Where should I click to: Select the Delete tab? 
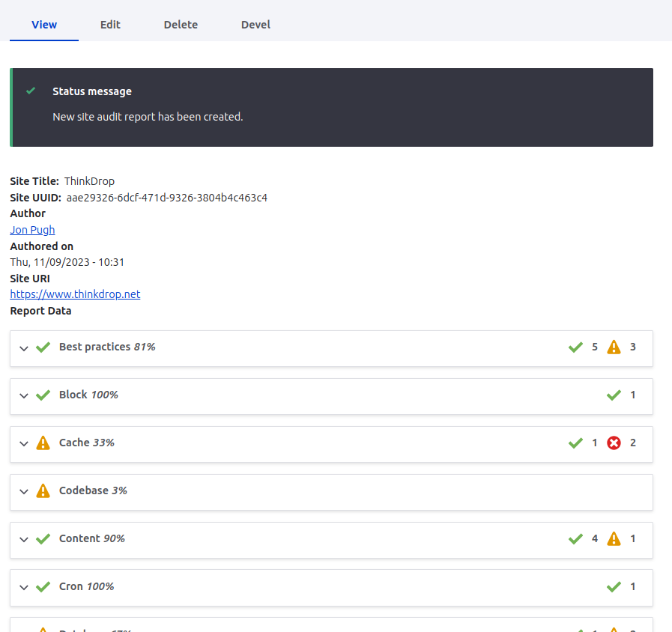(180, 24)
